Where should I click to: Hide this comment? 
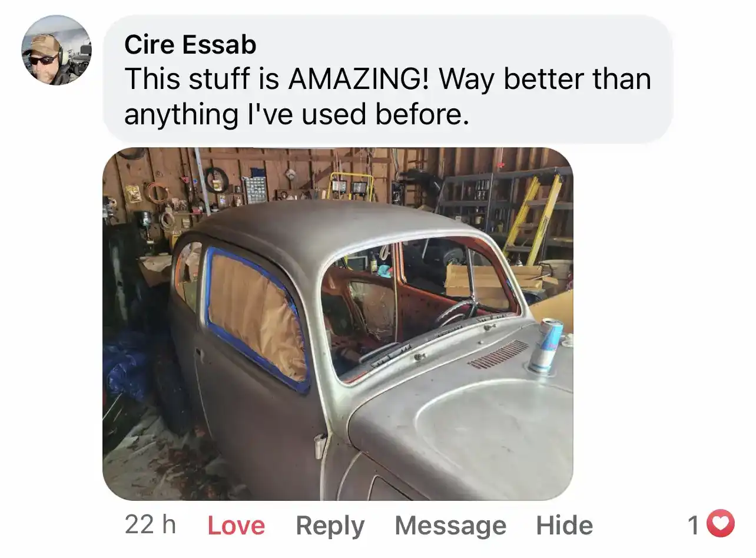564,526
